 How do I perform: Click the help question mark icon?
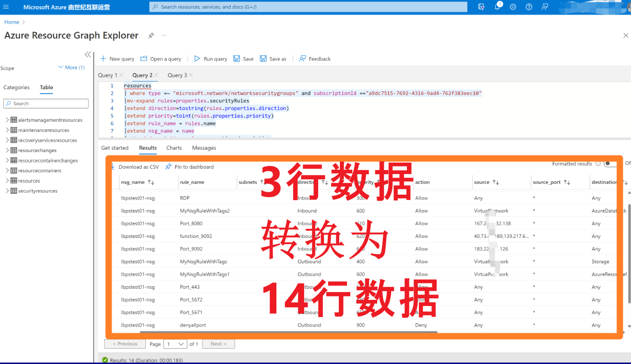pyautogui.click(x=529, y=7)
